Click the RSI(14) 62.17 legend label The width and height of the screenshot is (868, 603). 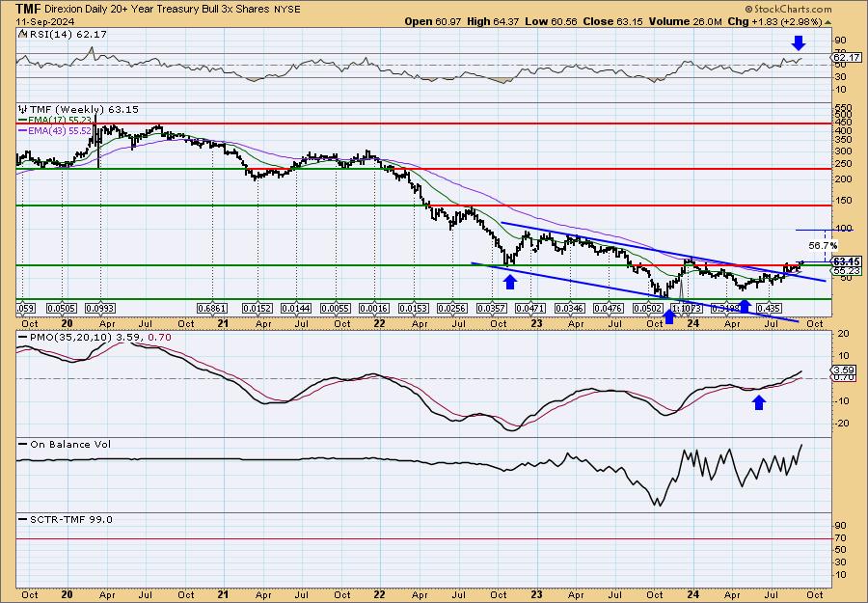(67, 34)
